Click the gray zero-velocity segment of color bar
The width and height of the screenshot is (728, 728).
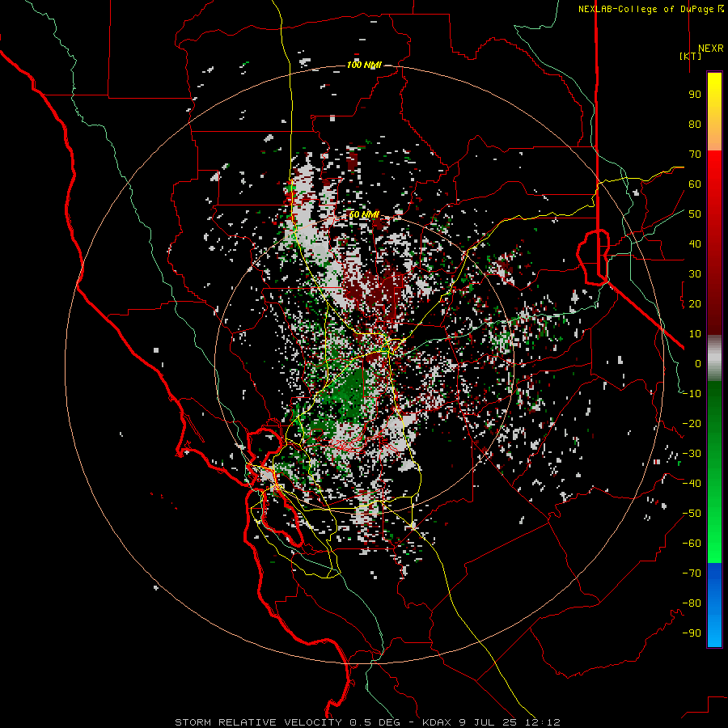[714, 358]
